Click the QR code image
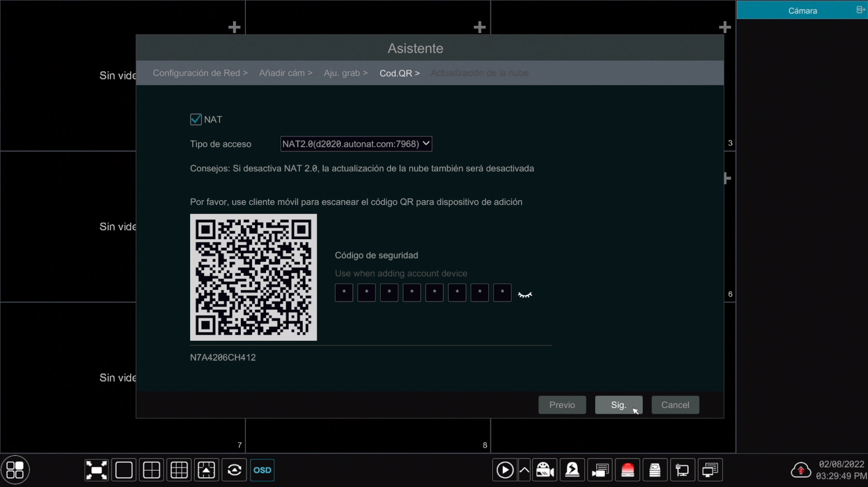This screenshot has width=868, height=487. (x=253, y=277)
